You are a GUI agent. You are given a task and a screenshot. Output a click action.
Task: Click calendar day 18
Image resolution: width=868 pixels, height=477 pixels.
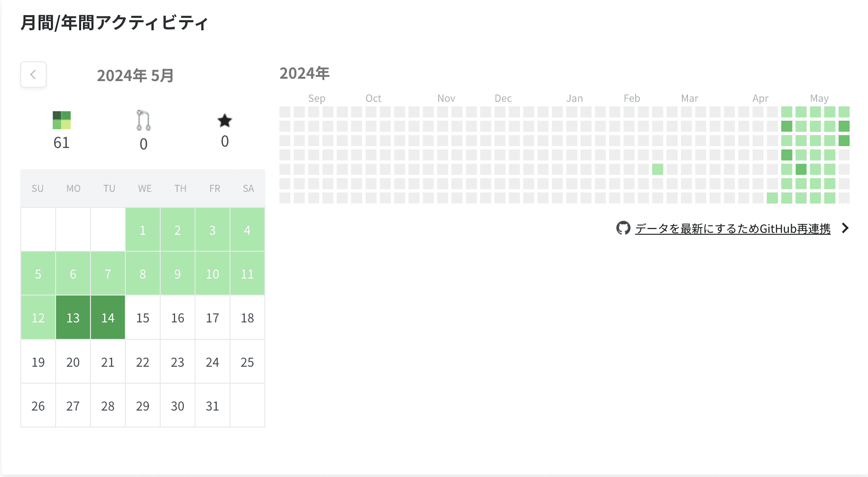pos(247,318)
